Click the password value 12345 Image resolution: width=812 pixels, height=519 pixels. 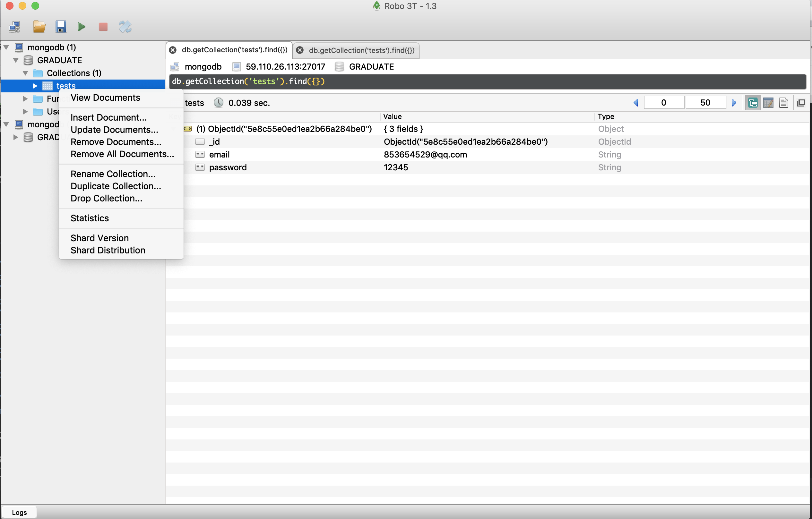point(396,167)
